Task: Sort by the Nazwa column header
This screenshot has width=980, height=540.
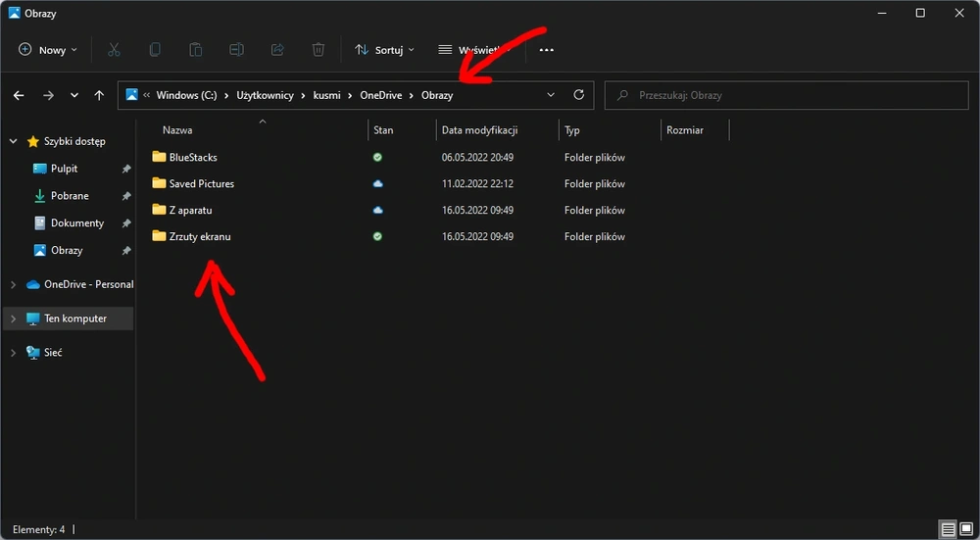Action: [x=177, y=130]
